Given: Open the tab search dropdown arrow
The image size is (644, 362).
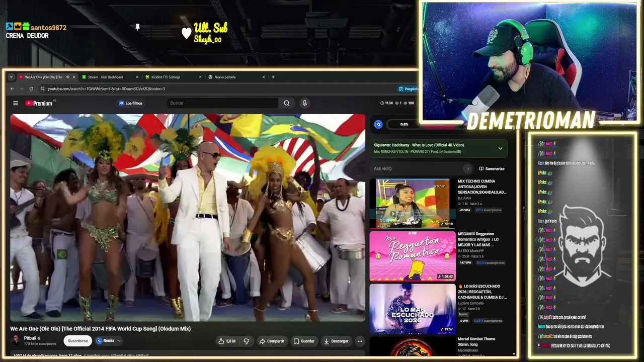Looking at the screenshot, I should tap(11, 77).
